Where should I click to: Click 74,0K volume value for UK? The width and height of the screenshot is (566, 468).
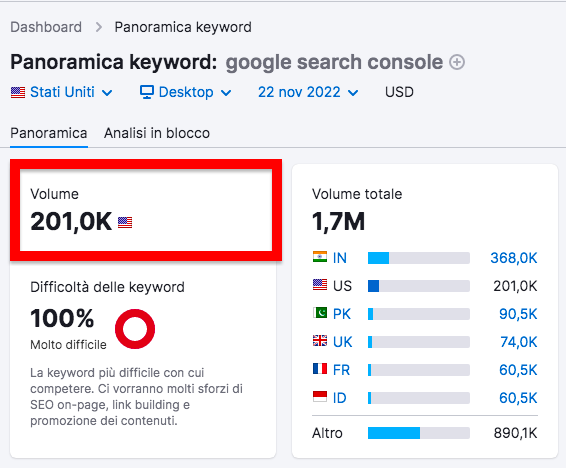coord(519,342)
